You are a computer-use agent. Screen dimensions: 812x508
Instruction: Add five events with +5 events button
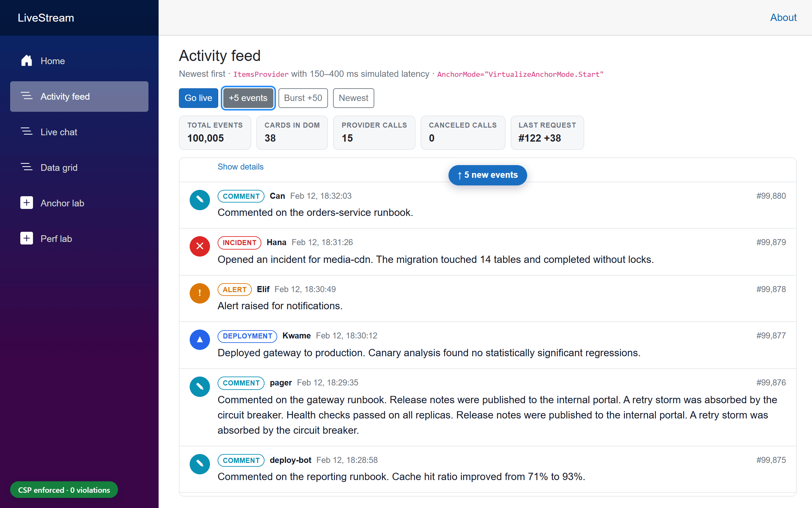click(248, 98)
